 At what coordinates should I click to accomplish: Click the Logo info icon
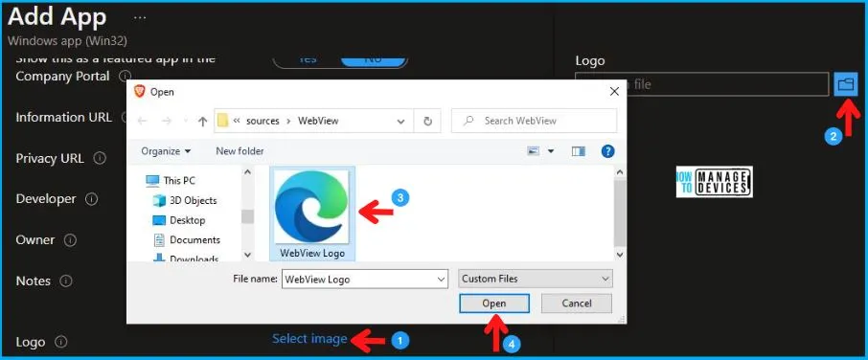[x=61, y=342]
